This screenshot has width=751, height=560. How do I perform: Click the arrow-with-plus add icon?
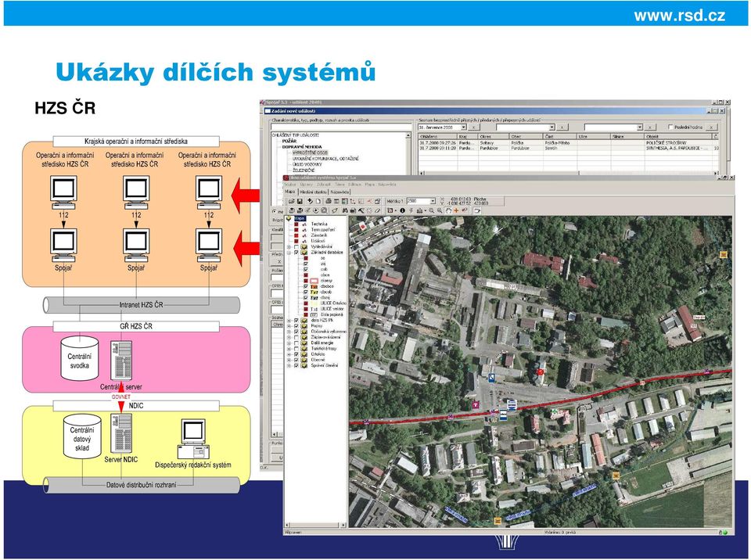(x=310, y=201)
